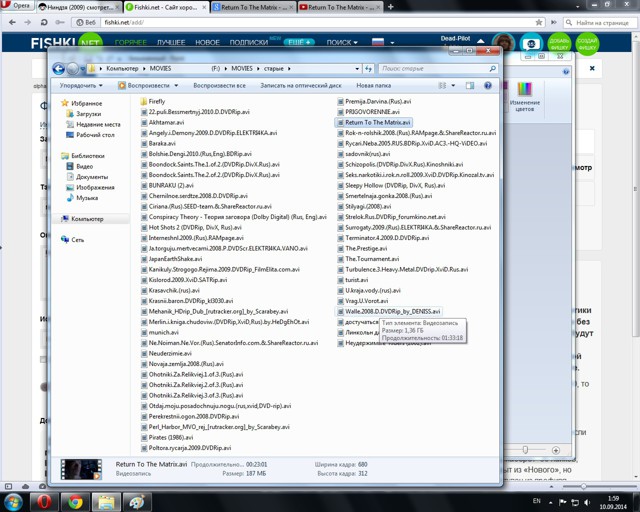Click ГОРЯЧЕЕ in Fishki navigation
The height and width of the screenshot is (512, 640).
[131, 42]
